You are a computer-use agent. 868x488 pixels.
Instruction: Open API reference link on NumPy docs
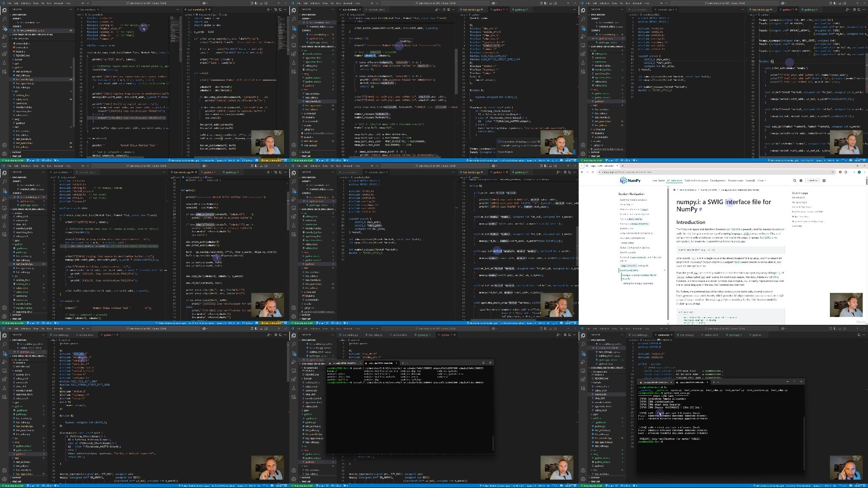coord(675,181)
